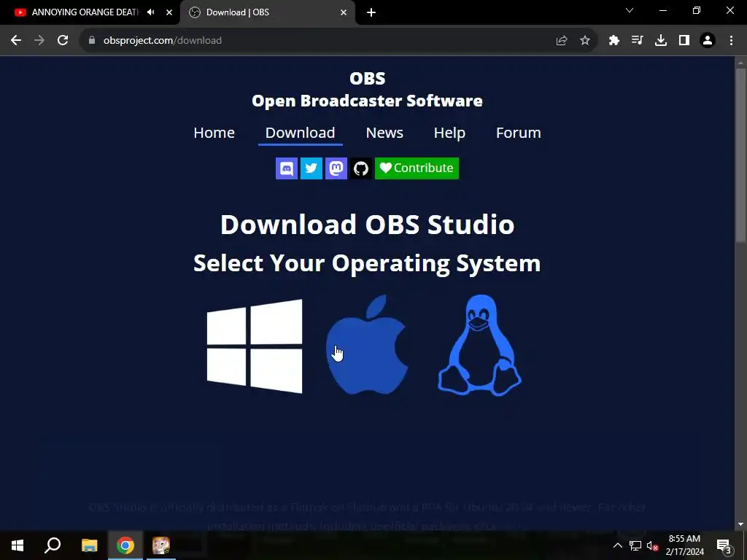Pick the Linux penguin logo
This screenshot has height=560, width=747.
pyautogui.click(x=479, y=345)
